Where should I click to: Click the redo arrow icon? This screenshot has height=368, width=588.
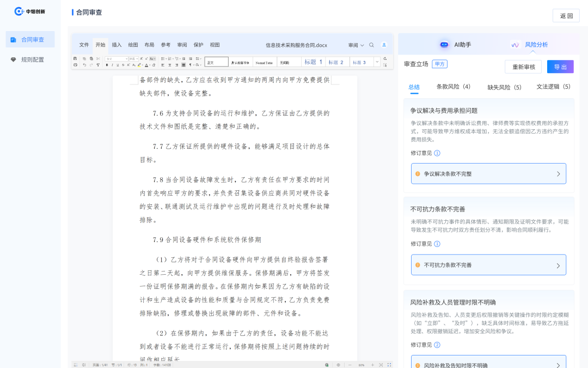(x=91, y=65)
